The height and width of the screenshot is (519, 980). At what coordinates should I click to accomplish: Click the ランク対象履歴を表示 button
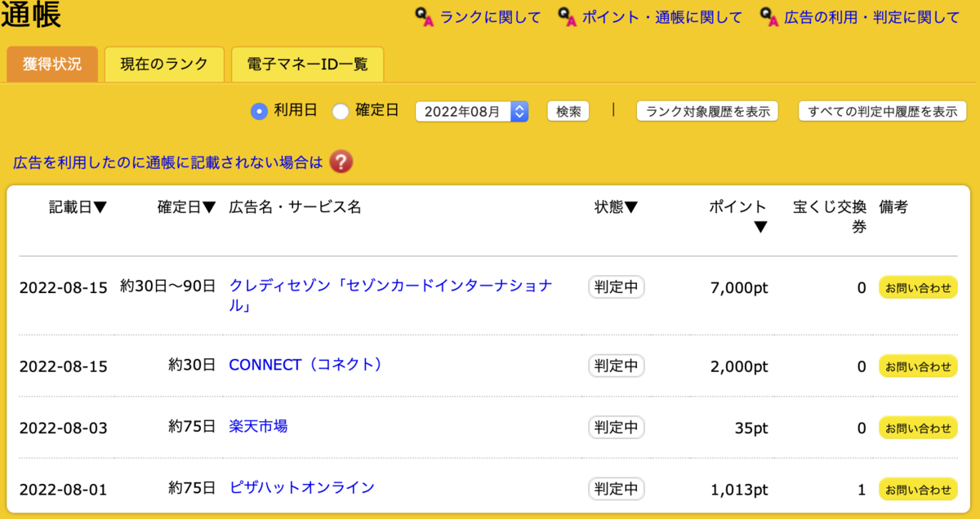tap(707, 112)
